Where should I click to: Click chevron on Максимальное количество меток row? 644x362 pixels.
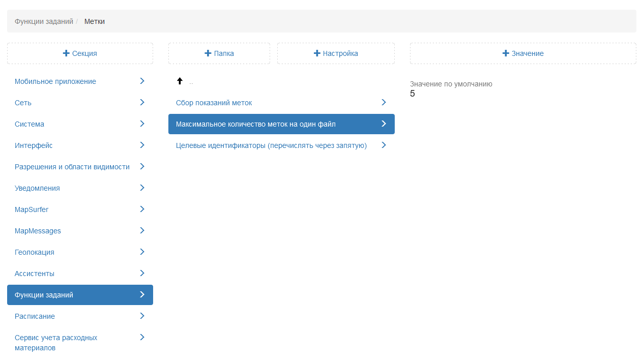384,124
